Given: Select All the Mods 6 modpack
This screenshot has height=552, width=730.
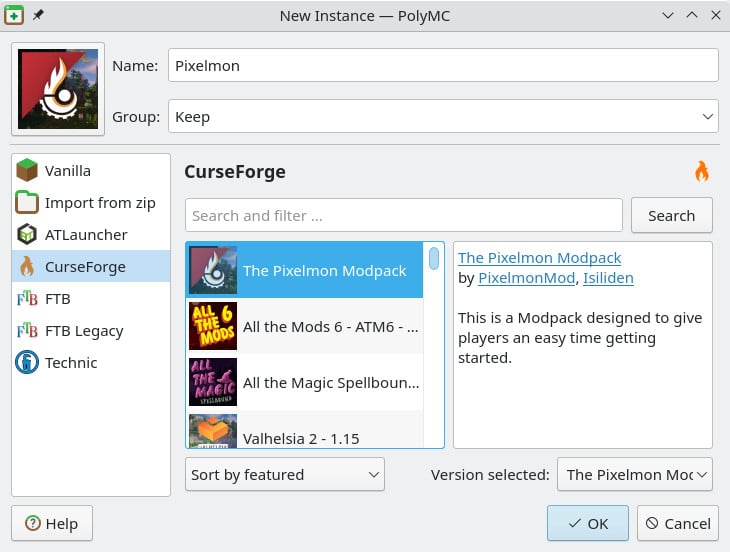Looking at the screenshot, I should click(304, 327).
